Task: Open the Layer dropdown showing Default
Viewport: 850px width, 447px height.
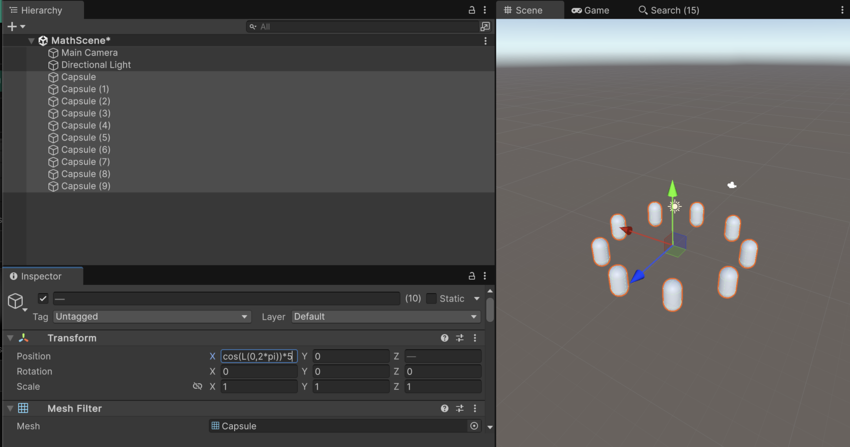Action: pos(385,317)
